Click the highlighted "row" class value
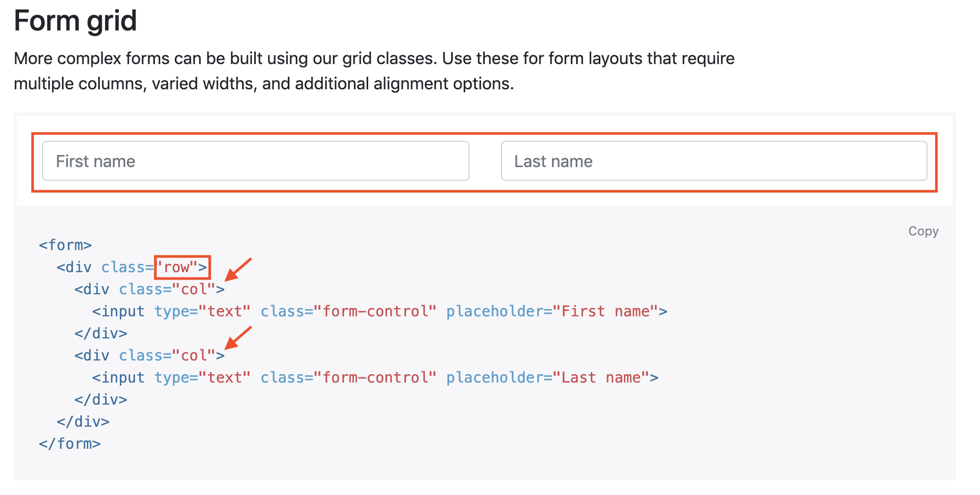The width and height of the screenshot is (980, 495). [182, 267]
